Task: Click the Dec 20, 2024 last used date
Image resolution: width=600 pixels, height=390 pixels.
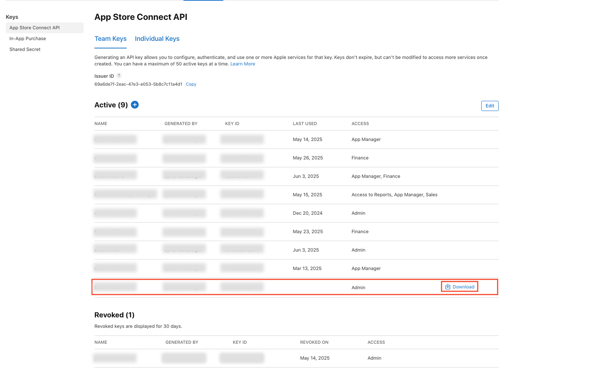Action: click(x=307, y=213)
